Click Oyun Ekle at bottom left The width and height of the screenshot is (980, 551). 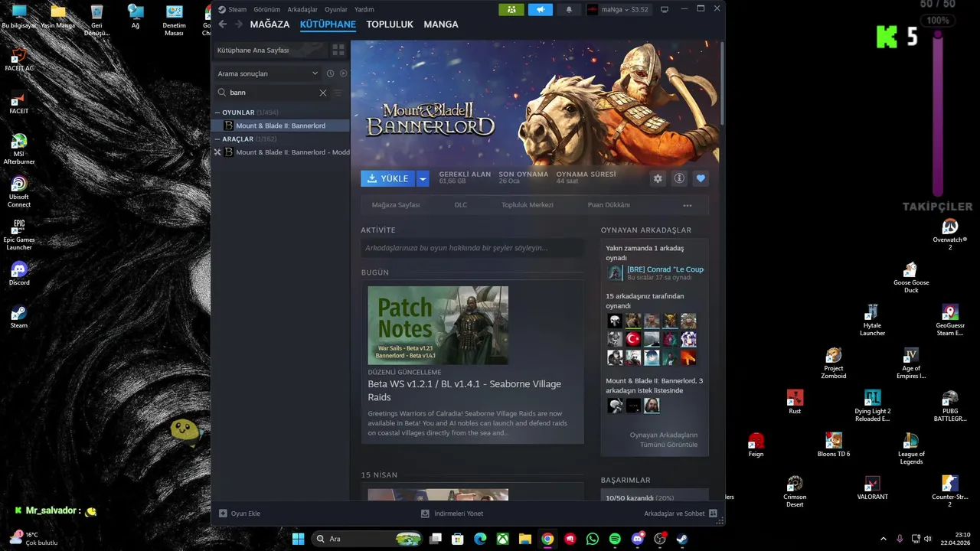pyautogui.click(x=240, y=514)
